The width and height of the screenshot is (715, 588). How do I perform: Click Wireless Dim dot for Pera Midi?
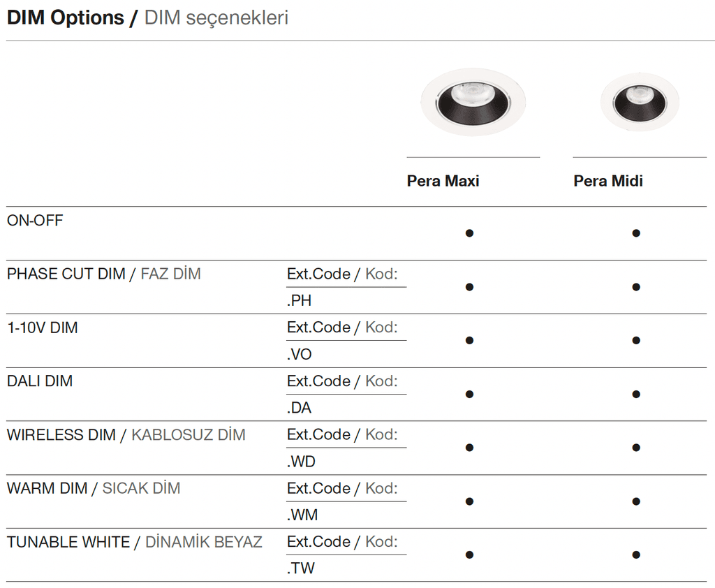(x=636, y=448)
